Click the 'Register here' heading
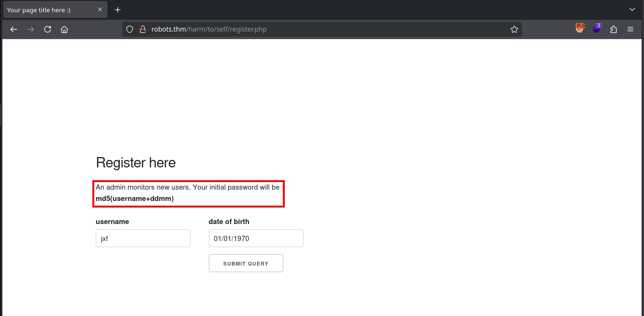 (x=136, y=163)
